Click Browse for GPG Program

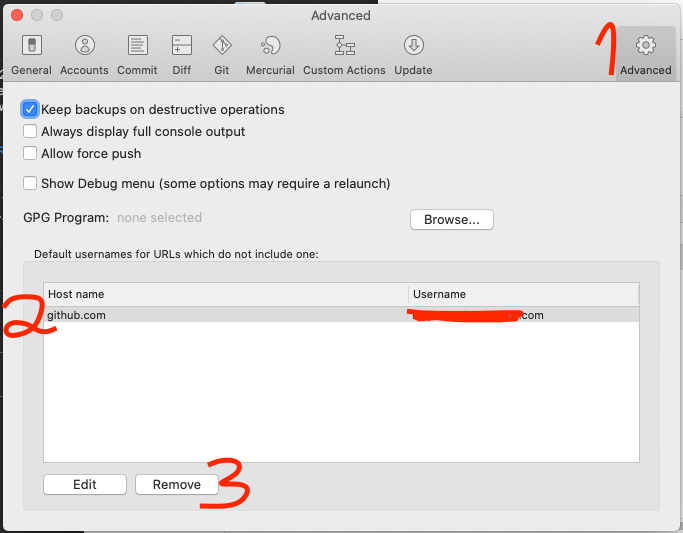click(x=452, y=219)
